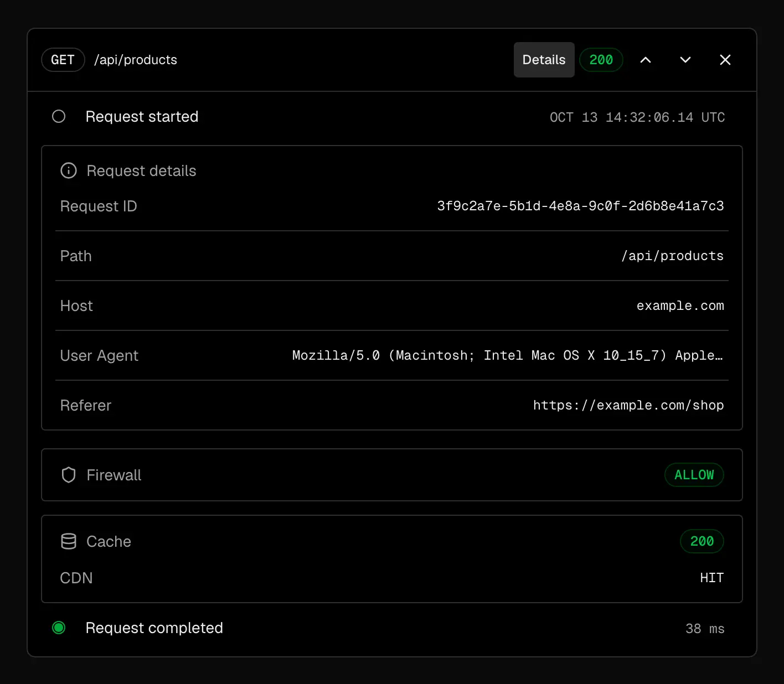This screenshot has width=784, height=684.
Task: Click the Details button
Action: point(544,60)
